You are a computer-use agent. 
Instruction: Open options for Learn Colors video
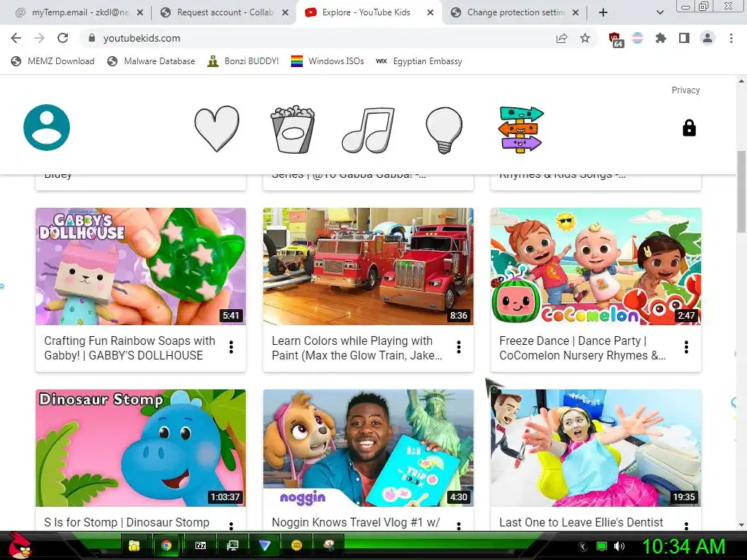(x=459, y=347)
